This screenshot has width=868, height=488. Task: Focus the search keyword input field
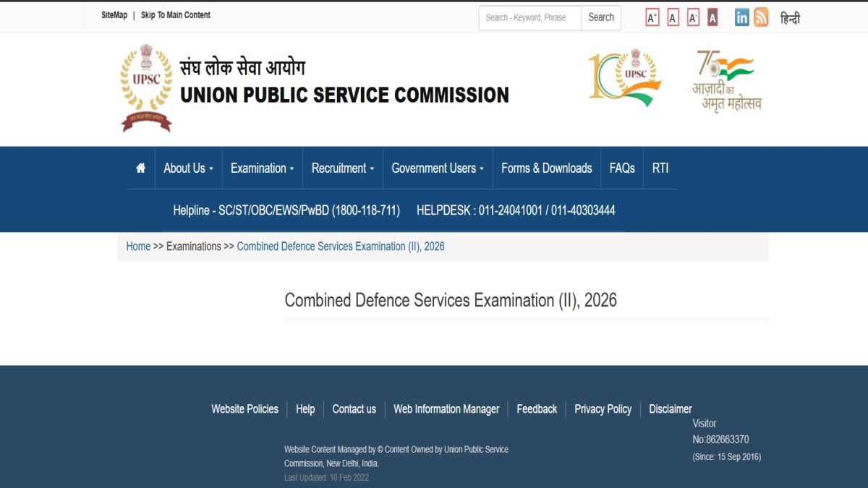pos(530,17)
